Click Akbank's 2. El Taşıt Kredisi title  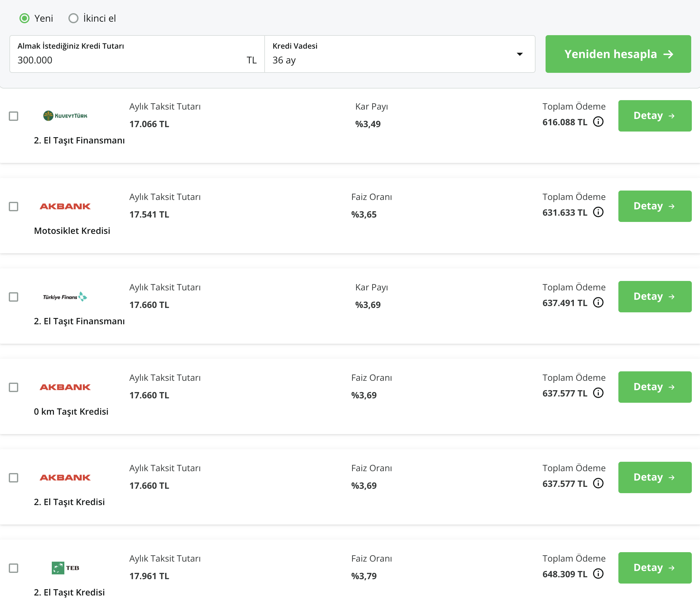pyautogui.click(x=69, y=502)
